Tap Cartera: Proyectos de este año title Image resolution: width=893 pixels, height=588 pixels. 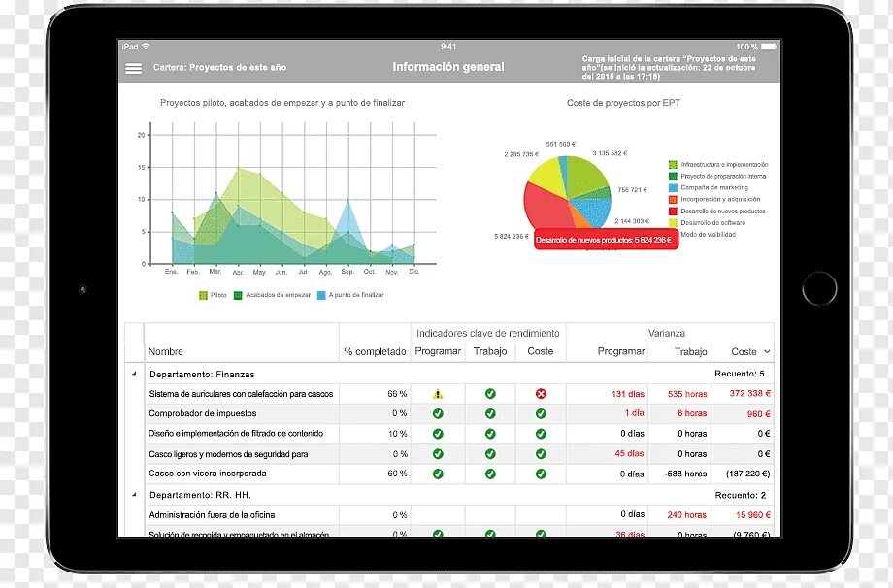[x=219, y=67]
